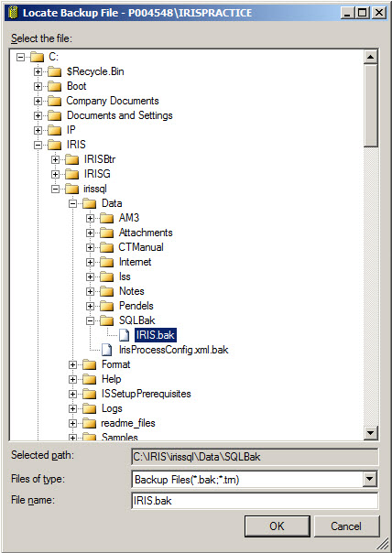Screen dimensions: 392x553
Task: Select the IRIS.bak file name
Action: [156, 335]
